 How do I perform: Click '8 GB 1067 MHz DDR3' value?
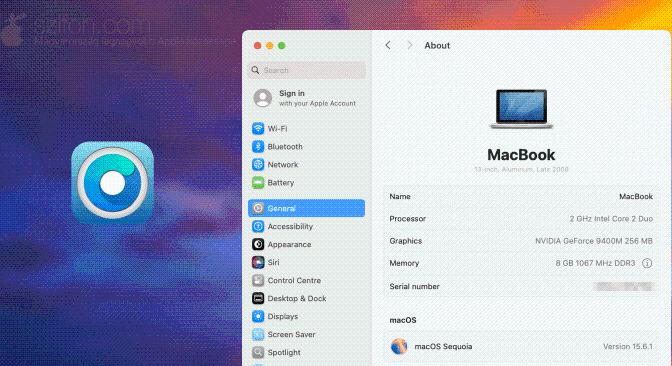pos(595,263)
